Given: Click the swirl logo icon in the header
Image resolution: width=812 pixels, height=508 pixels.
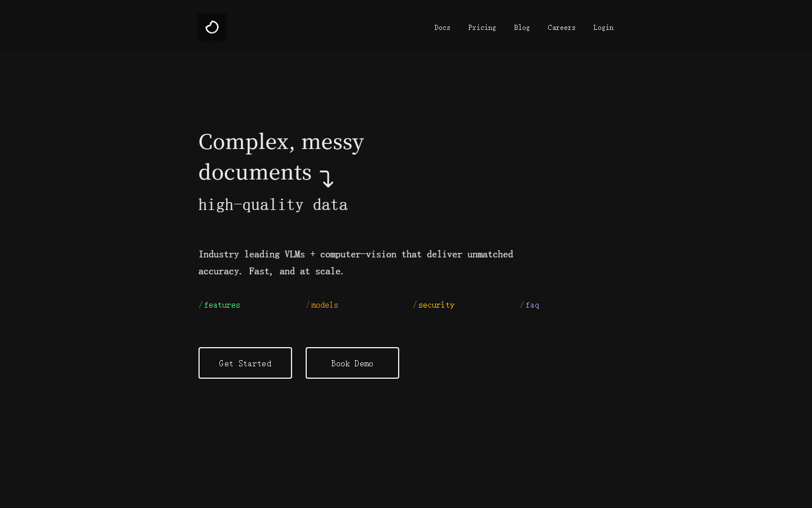Looking at the screenshot, I should 212,27.
